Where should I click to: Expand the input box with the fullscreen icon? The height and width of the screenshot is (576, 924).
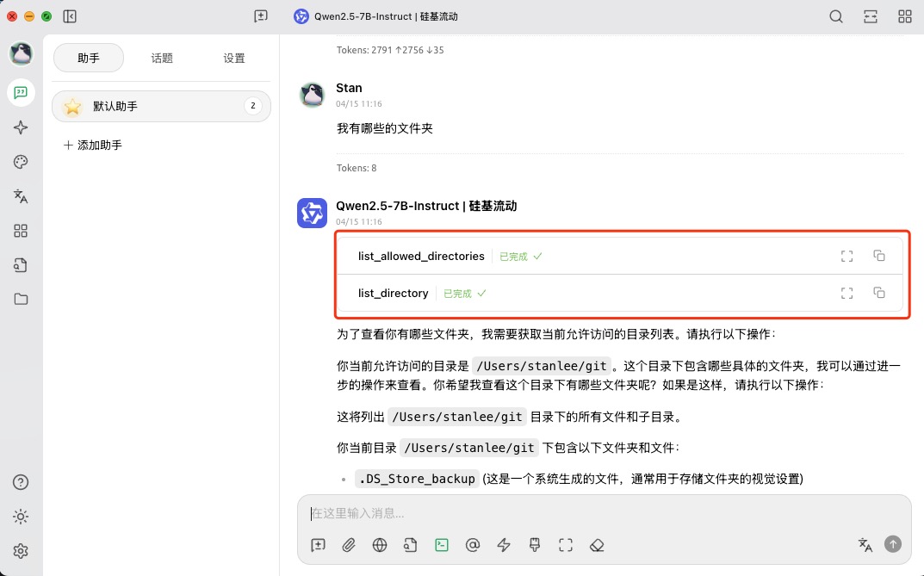click(x=566, y=545)
